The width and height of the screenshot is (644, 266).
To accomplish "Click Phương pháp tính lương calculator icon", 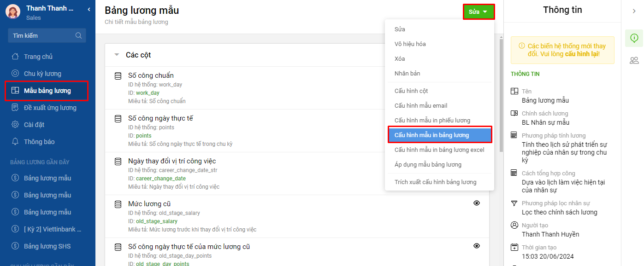I will click(514, 135).
